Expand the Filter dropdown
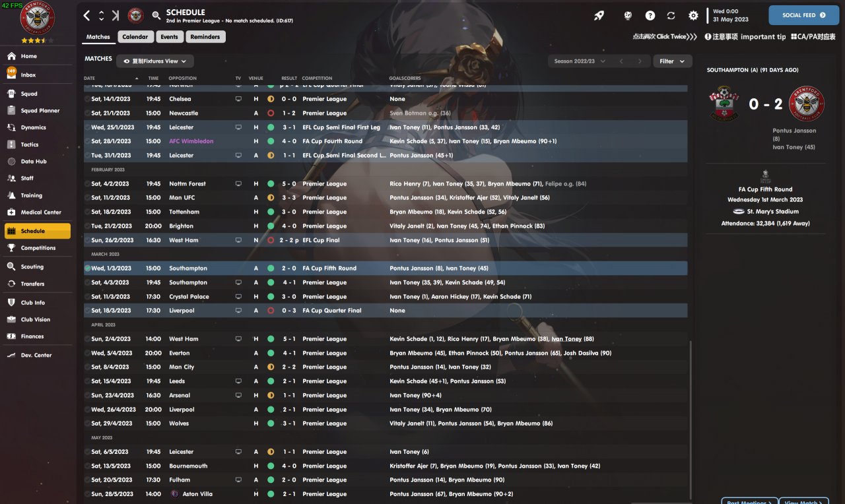The image size is (845, 504). click(x=672, y=61)
